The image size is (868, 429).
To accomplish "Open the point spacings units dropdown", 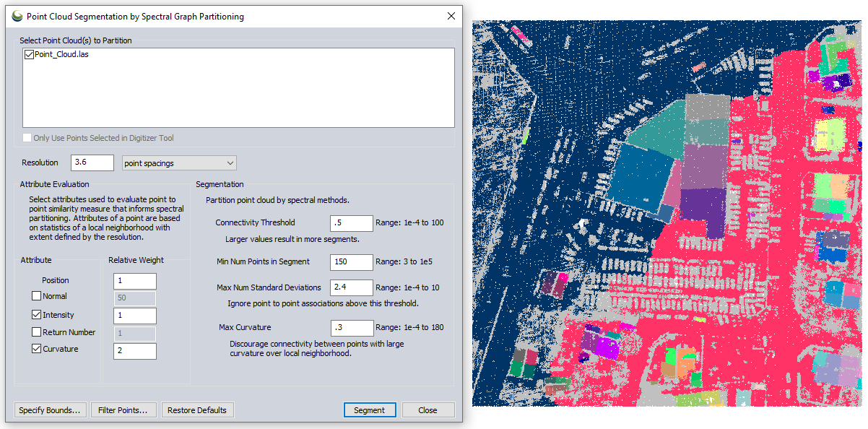I will (x=179, y=163).
